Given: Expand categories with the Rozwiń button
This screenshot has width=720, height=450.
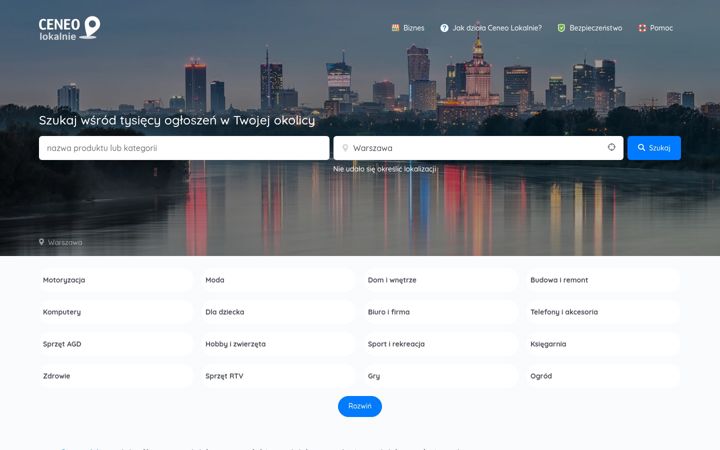Looking at the screenshot, I should click(360, 406).
